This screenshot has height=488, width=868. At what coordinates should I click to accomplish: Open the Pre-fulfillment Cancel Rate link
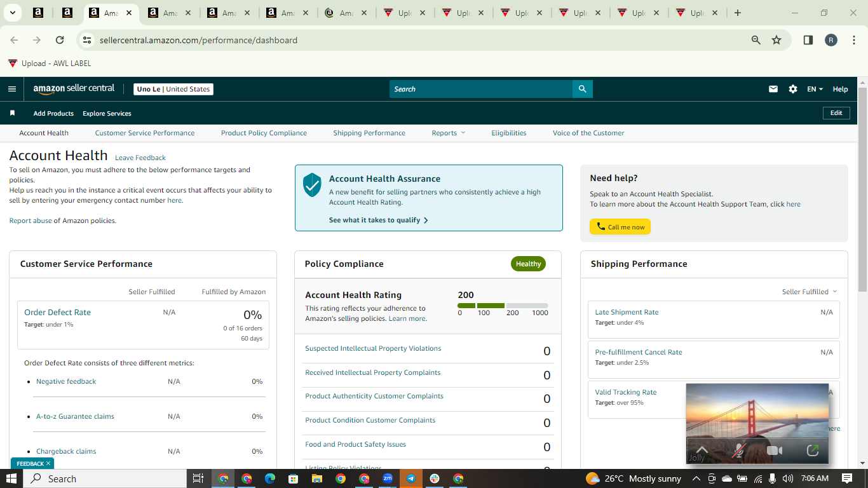[x=639, y=352]
